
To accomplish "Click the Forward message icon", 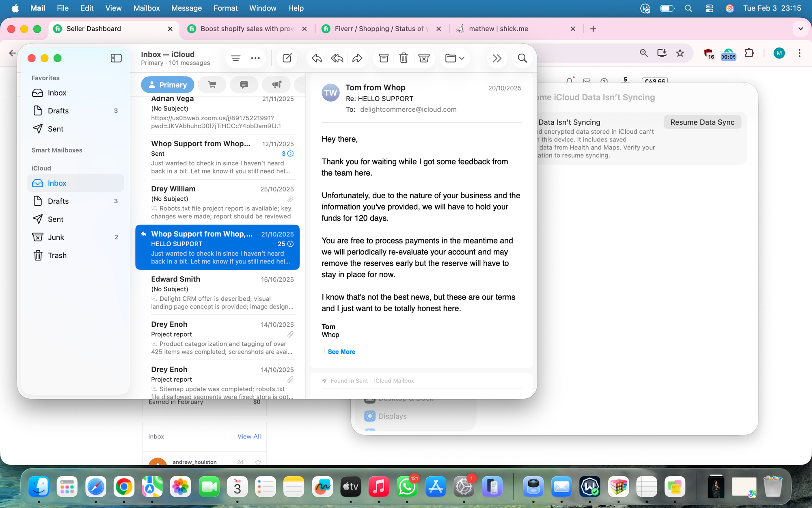I will [x=357, y=58].
